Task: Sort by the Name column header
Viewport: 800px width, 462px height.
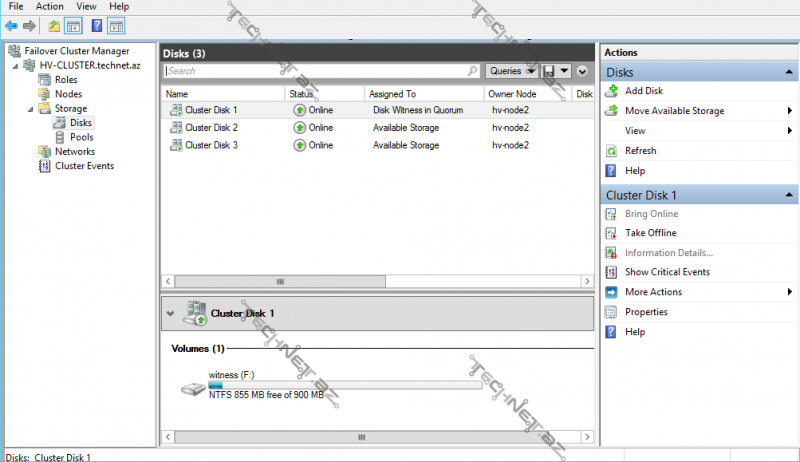Action: click(x=223, y=94)
